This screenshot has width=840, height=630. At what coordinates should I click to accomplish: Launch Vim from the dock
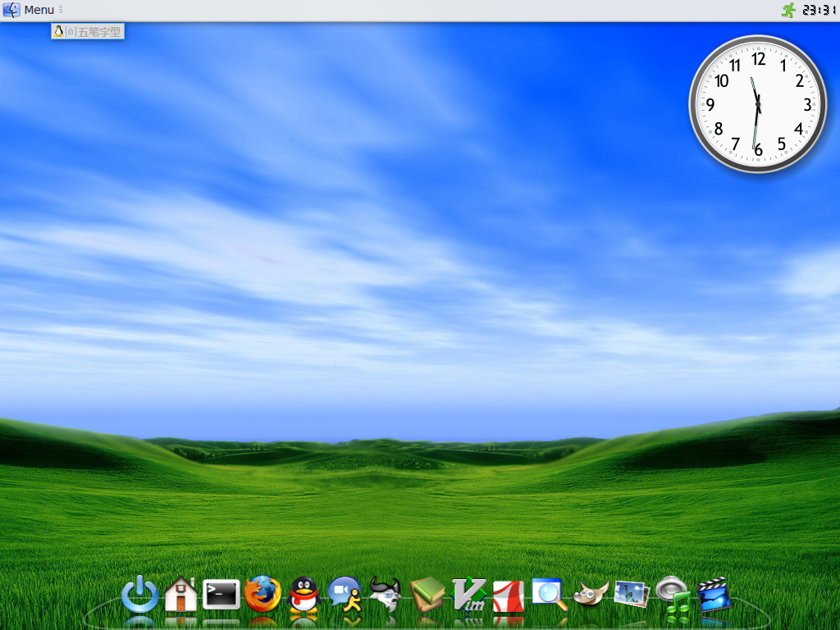(468, 594)
